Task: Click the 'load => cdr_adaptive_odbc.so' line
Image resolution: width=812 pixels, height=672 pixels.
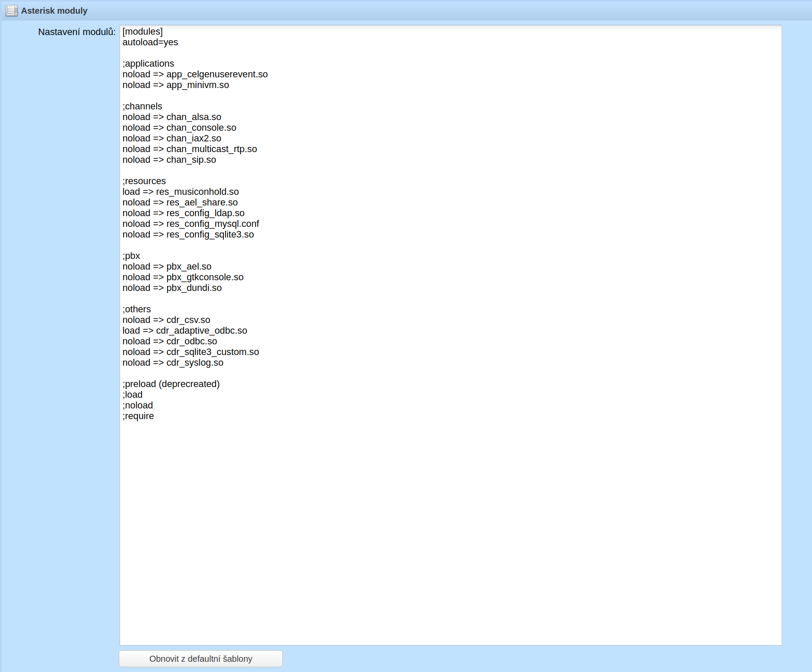Action: click(x=185, y=331)
